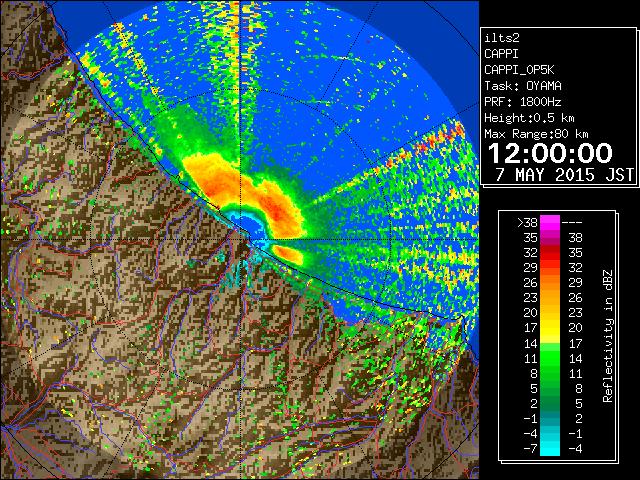Pick the dark red 32-35 dBZ swatch

coord(550,253)
